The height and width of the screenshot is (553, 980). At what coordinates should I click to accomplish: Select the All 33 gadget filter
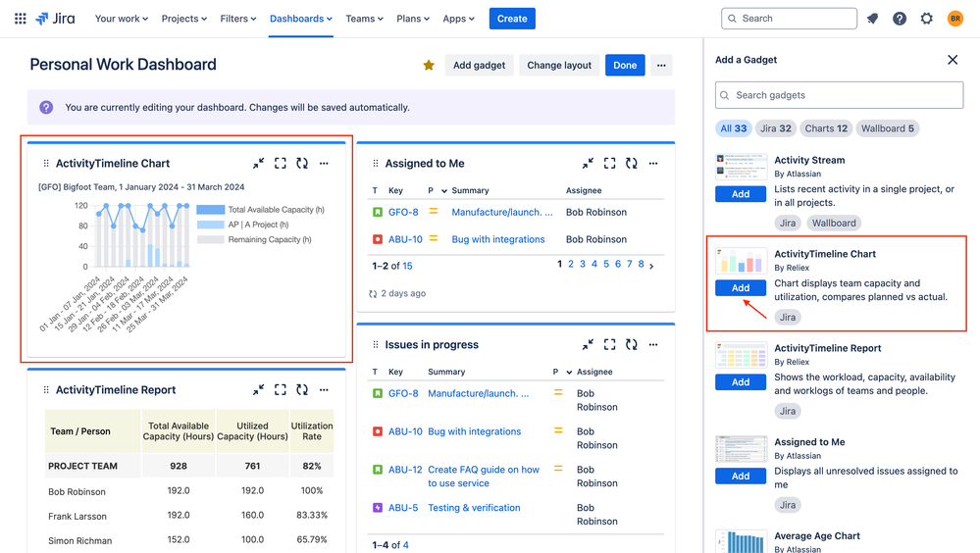(x=733, y=128)
